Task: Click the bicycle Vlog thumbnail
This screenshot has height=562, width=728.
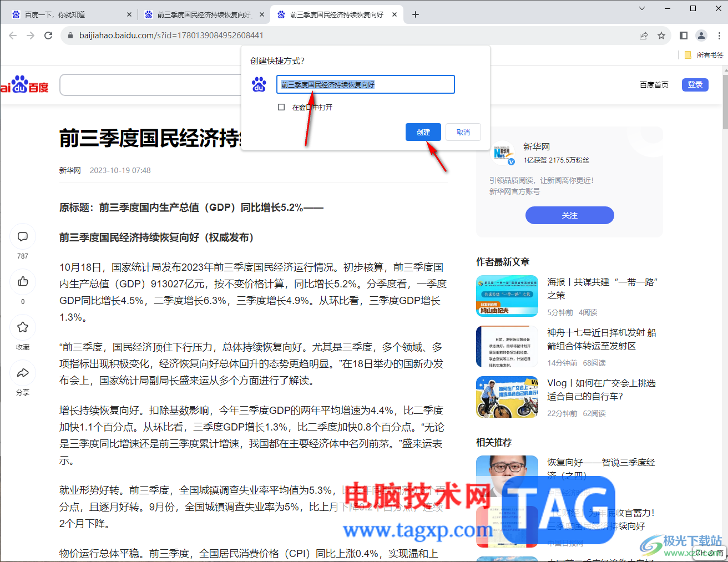Action: [507, 397]
